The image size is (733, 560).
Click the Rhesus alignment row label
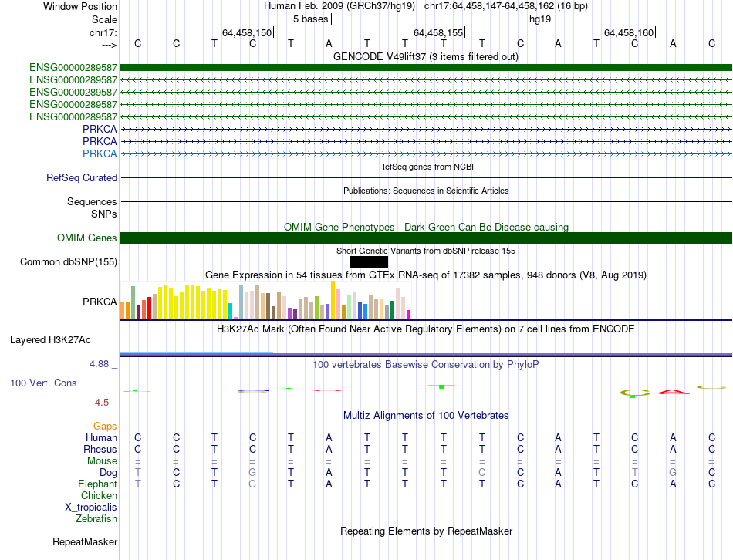(100, 450)
